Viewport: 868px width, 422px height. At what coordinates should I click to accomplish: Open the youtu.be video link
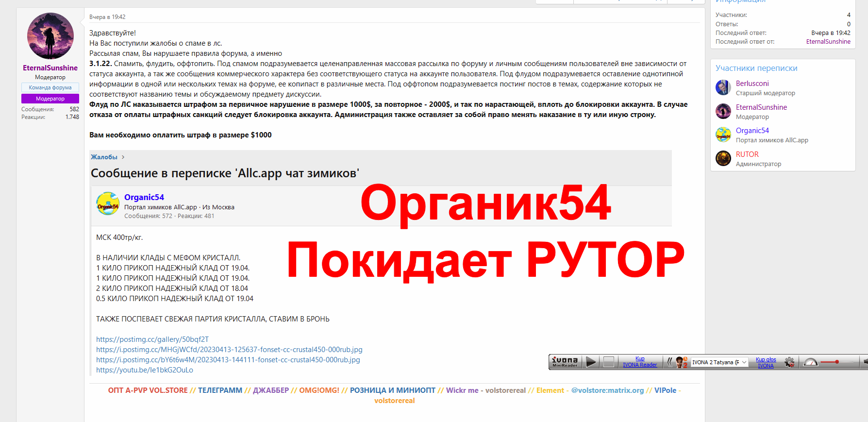point(145,370)
